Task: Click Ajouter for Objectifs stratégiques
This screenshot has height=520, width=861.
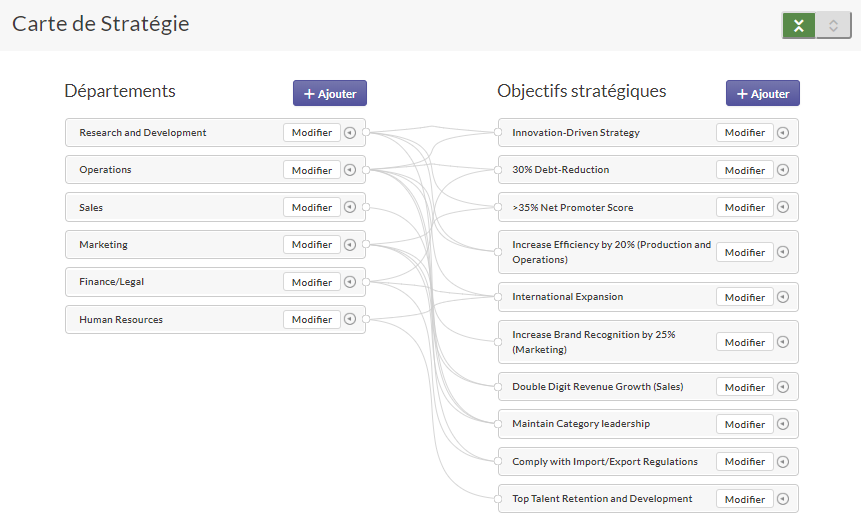Action: click(x=762, y=93)
